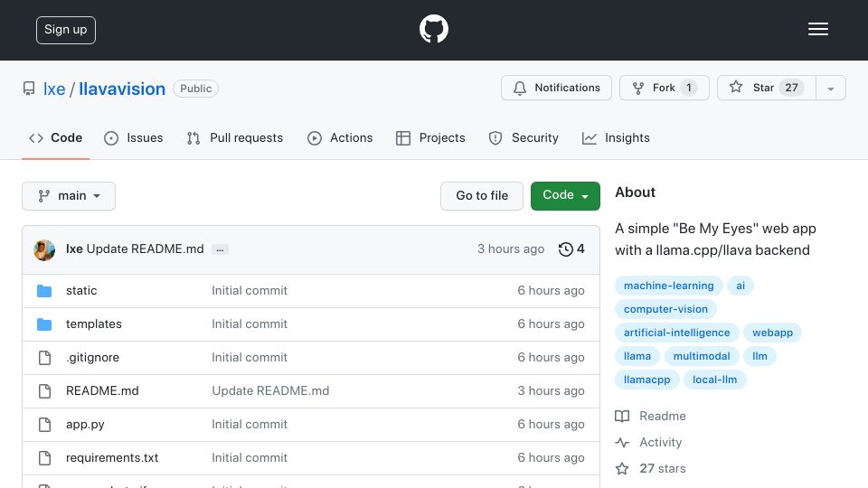Click the llama topic tag
Viewport: 868px width, 488px height.
click(637, 356)
